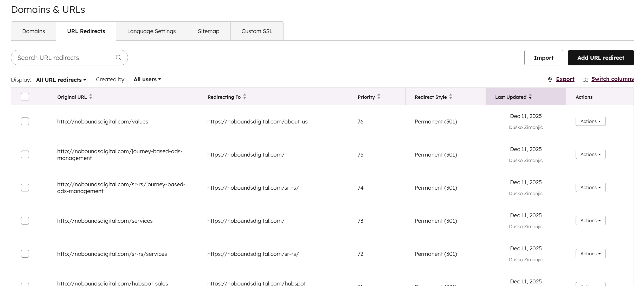644x286 pixels.
Task: Open the All users dropdown
Action: [x=147, y=79]
